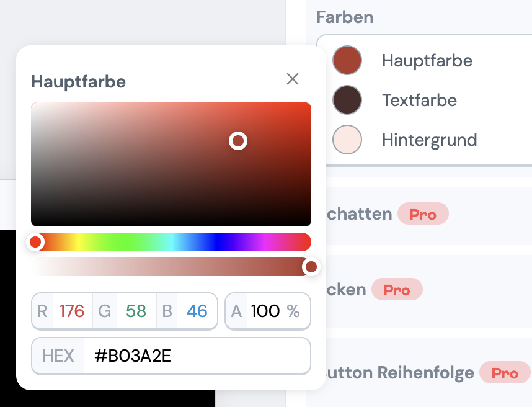Viewport: 532px width, 407px height.
Task: Edit the B value field showing 46
Action: 197,311
